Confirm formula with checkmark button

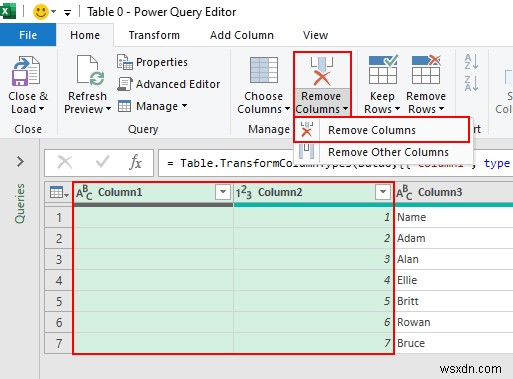pos(102,162)
